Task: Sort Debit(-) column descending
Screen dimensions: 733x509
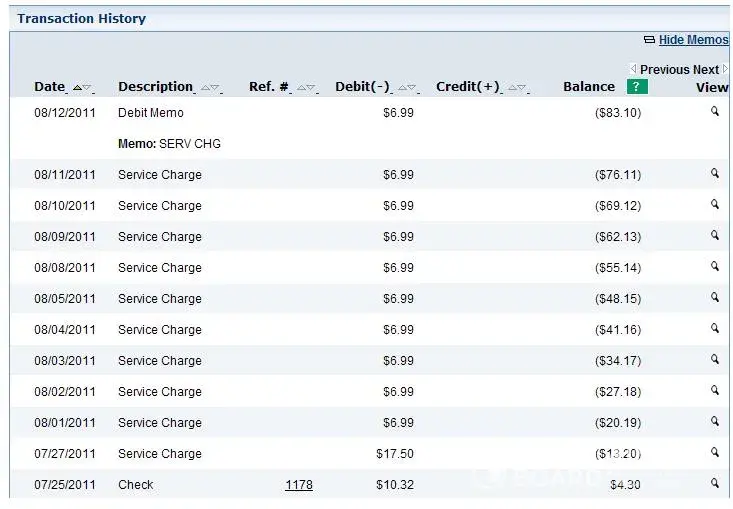Action: click(413, 88)
